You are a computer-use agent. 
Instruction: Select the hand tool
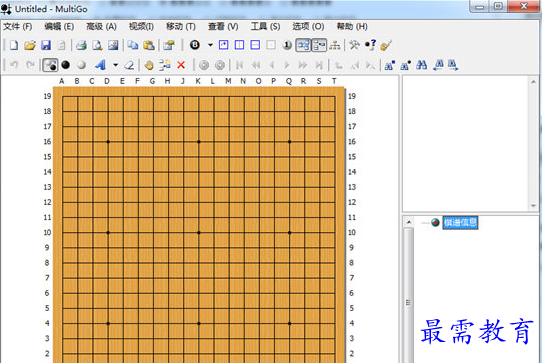click(149, 65)
